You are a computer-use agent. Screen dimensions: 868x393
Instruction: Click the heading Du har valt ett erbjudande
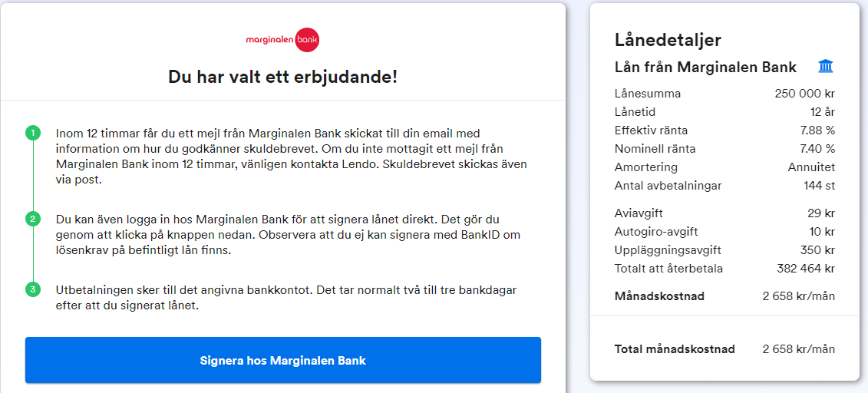click(x=282, y=77)
